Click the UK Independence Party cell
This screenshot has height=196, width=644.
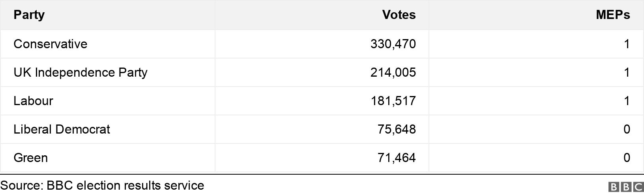pos(80,72)
